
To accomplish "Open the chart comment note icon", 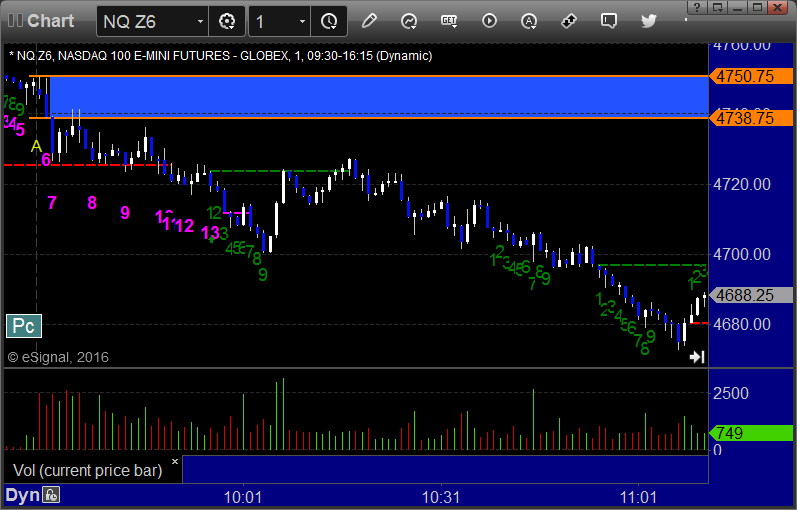I will tap(609, 21).
